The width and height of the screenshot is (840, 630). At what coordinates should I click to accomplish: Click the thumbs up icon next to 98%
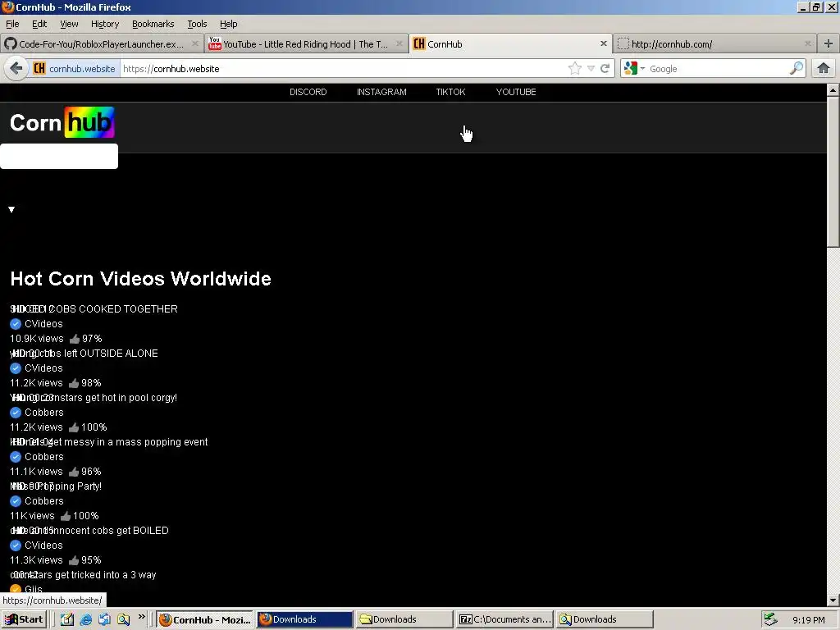click(74, 383)
